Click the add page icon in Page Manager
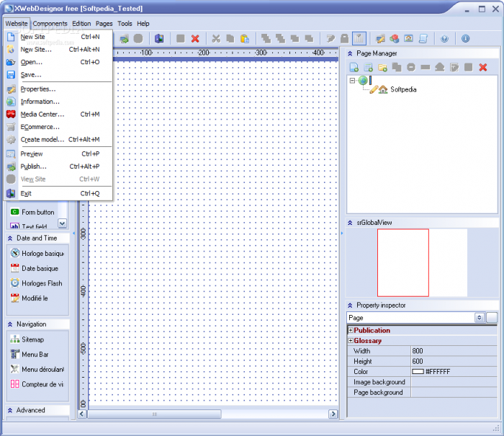The height and width of the screenshot is (436, 504). 354,67
